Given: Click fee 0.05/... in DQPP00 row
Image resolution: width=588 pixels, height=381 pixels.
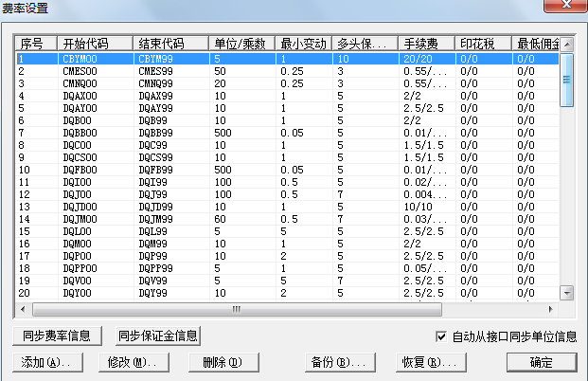Looking at the screenshot, I should (425, 268).
